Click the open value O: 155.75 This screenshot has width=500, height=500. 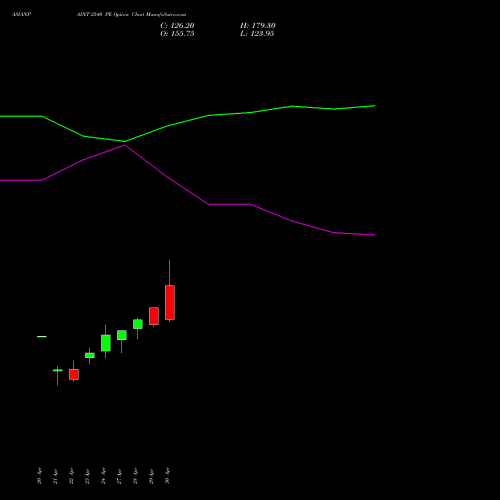[x=177, y=34]
